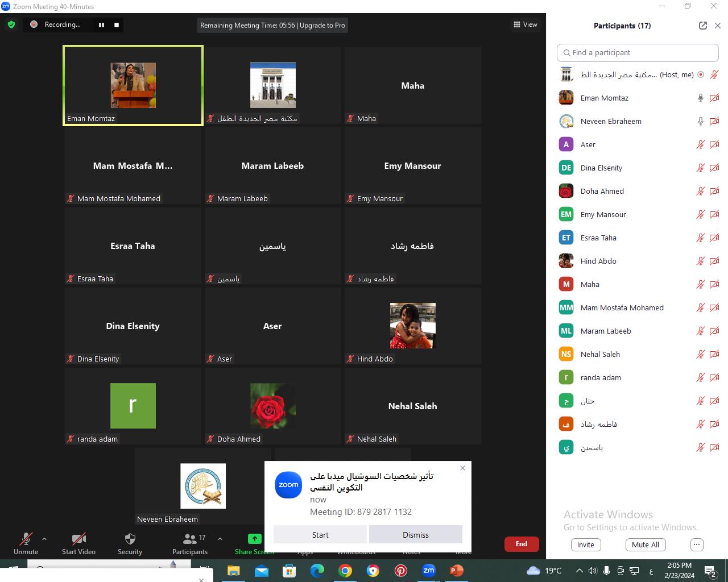The width and height of the screenshot is (728, 582).
Task: Select Esraa Taha's ET avatar in list
Action: (566, 238)
